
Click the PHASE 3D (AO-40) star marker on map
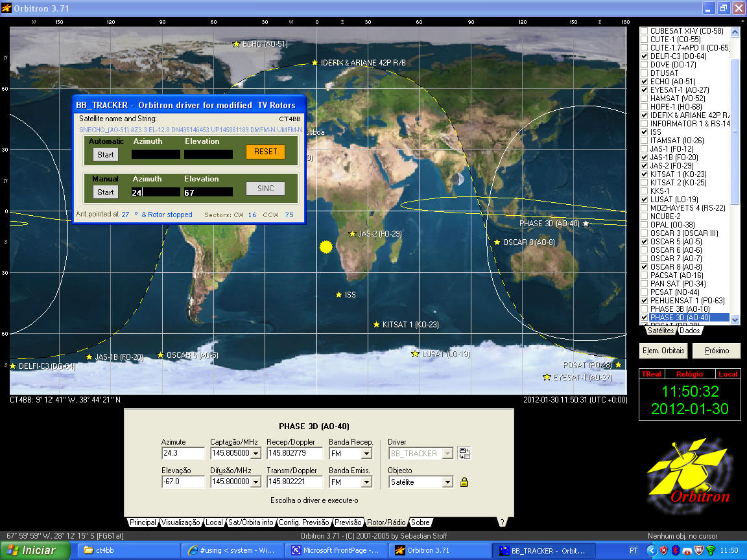[x=586, y=224]
